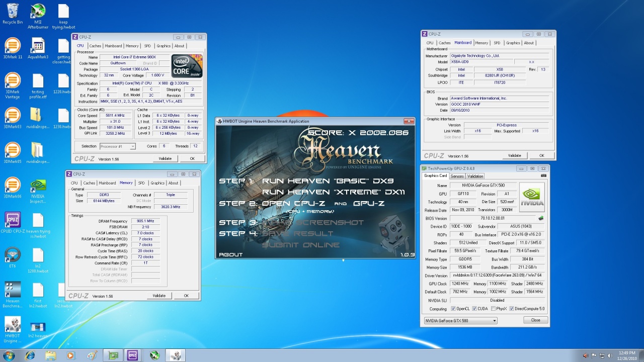Screen dimensions: 644x362
Task: Toggle the CUDA checkbox
Action: [474, 309]
